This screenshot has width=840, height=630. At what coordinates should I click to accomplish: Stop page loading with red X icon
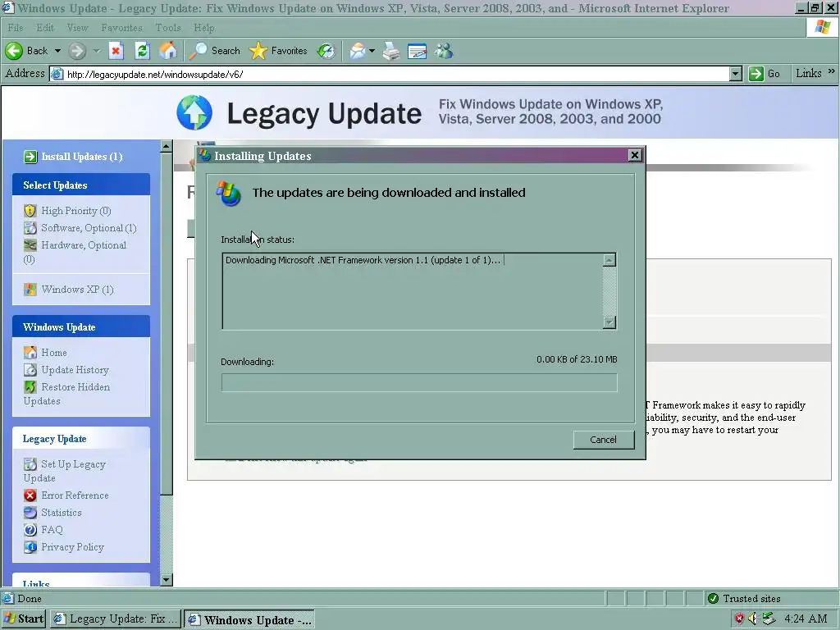(x=116, y=51)
